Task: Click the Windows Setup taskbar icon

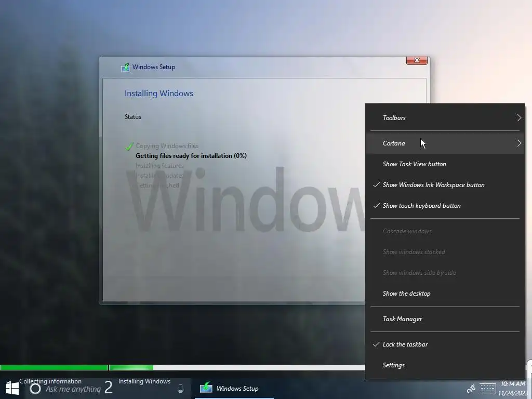Action: click(206, 388)
